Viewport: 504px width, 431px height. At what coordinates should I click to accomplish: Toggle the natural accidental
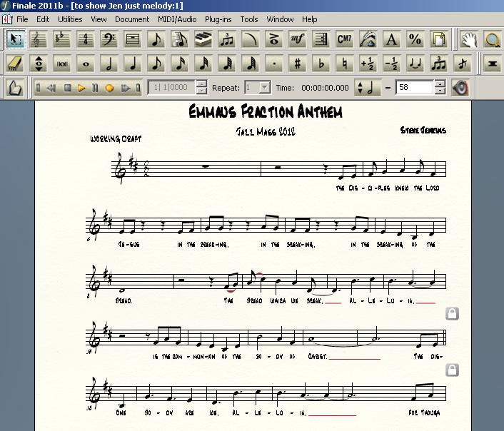pyautogui.click(x=345, y=64)
